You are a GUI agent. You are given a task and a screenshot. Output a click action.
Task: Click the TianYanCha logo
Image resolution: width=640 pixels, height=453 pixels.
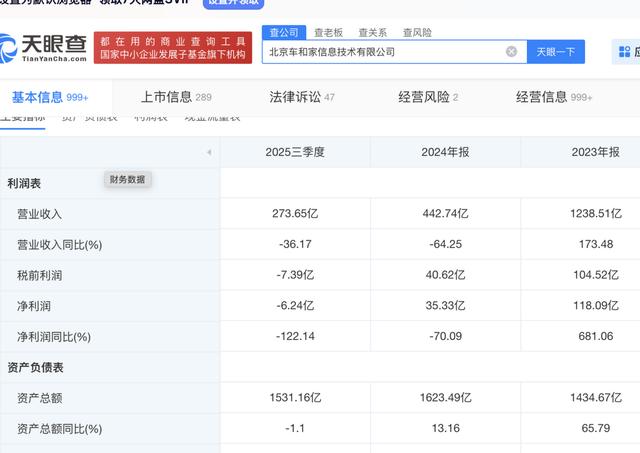[44, 48]
